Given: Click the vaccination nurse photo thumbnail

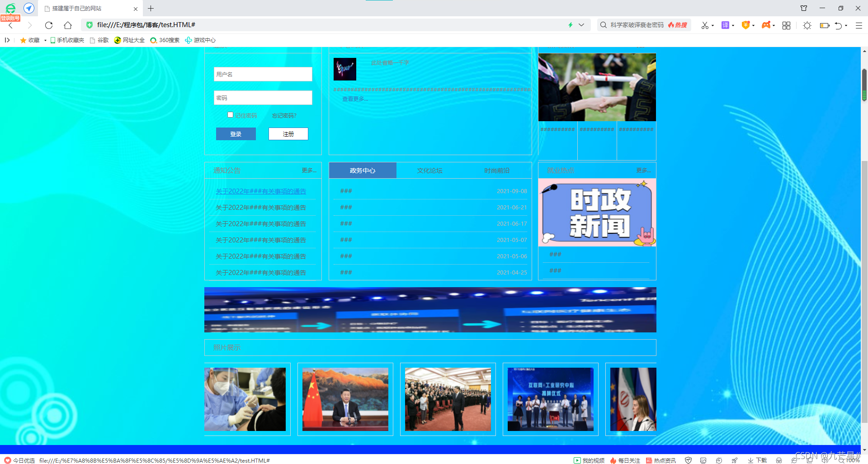Looking at the screenshot, I should coord(245,399).
